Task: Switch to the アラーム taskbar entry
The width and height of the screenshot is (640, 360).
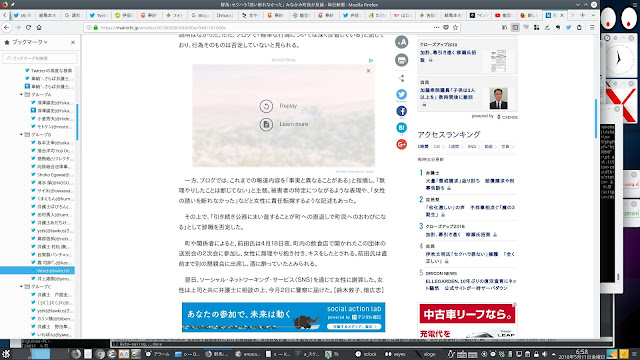Action: tap(158, 354)
